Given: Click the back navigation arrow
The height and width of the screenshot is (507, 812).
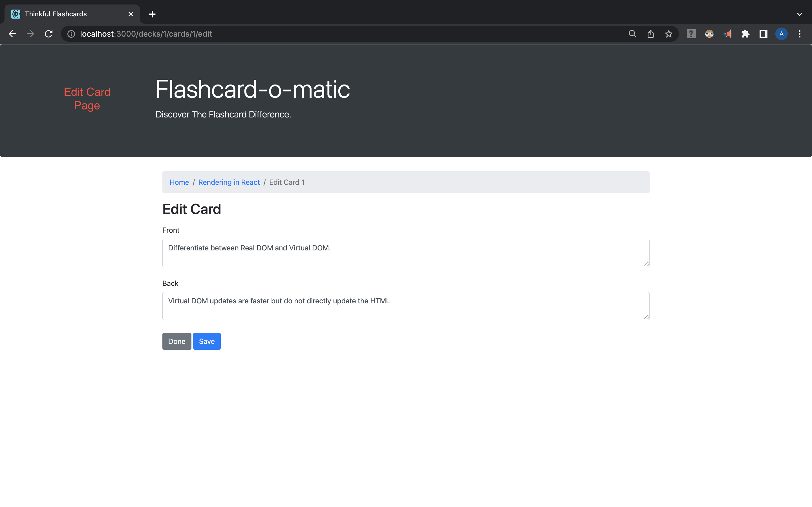Looking at the screenshot, I should 12,34.
